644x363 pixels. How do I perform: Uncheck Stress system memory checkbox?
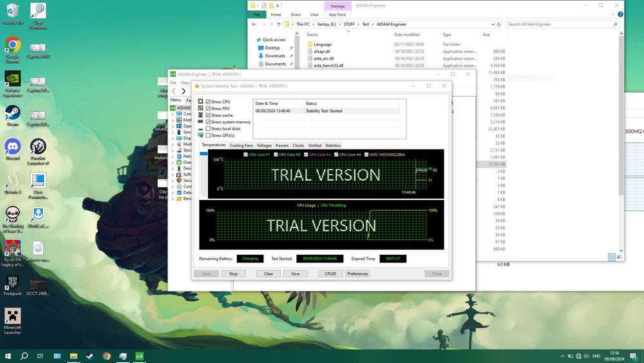208,122
